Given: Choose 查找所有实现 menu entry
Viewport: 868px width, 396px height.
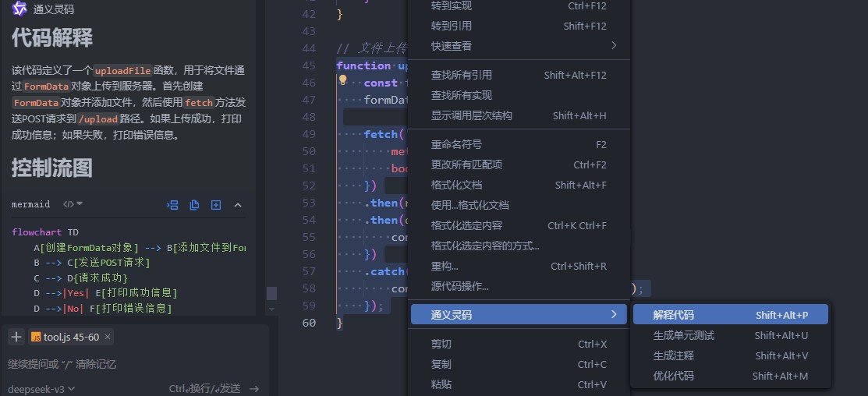Looking at the screenshot, I should [x=519, y=95].
